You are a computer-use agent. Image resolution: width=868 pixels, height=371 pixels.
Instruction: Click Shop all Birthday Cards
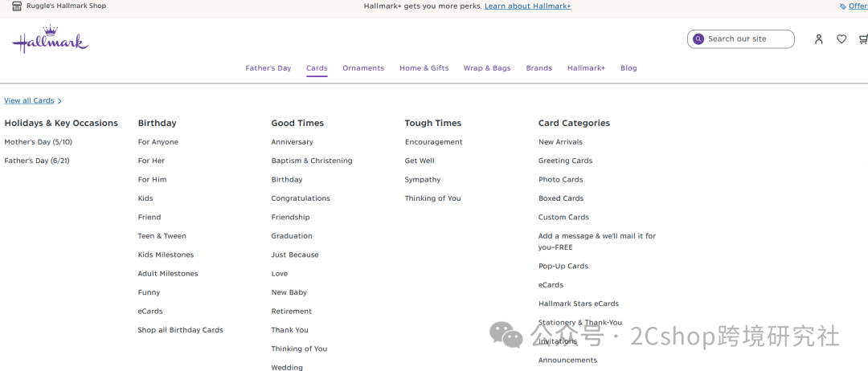coord(181,330)
